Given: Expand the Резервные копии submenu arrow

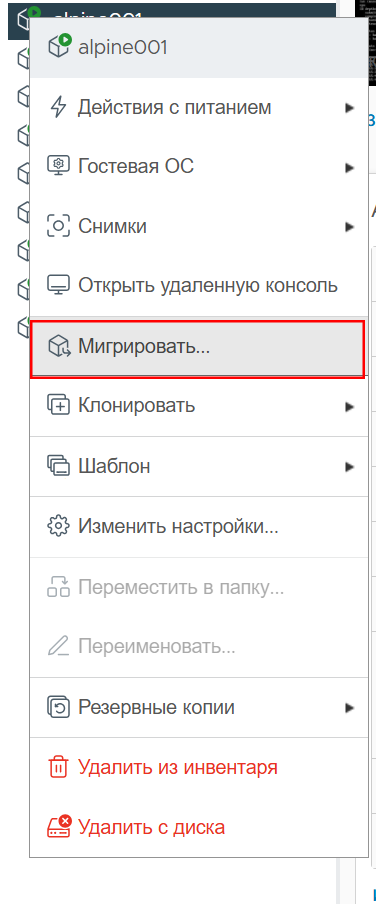Looking at the screenshot, I should pos(349,707).
